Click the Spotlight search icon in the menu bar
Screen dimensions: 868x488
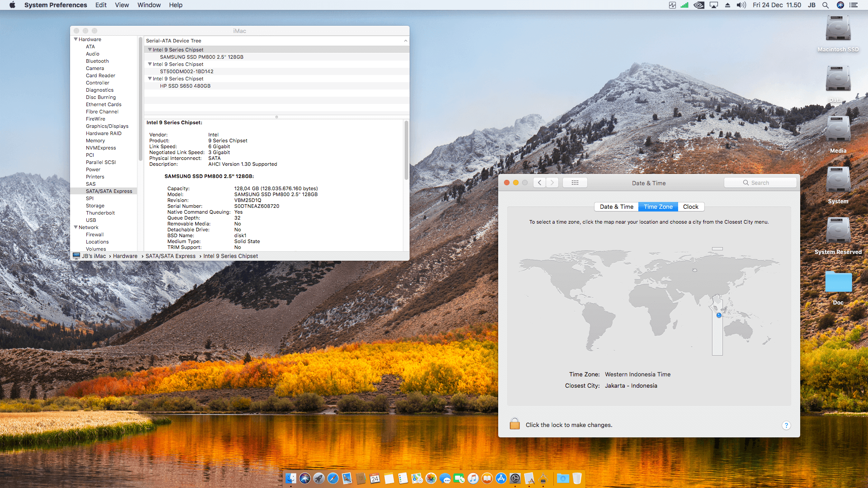point(826,5)
